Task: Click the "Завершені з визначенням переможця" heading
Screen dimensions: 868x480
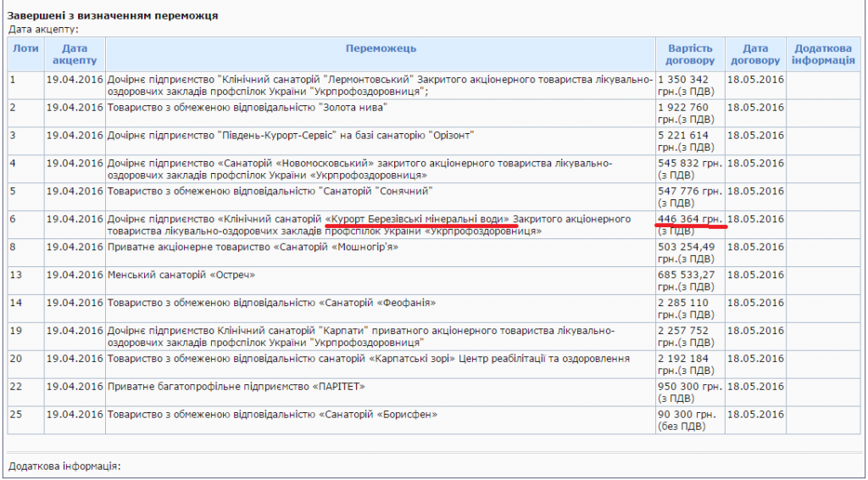Action: [x=113, y=16]
